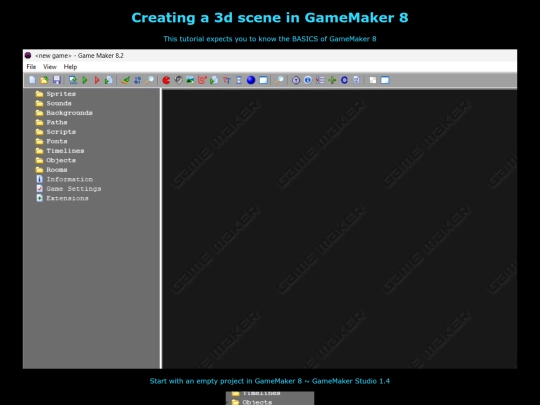
Task: Click the Game Maker app icon in title bar
Action: click(x=28, y=55)
